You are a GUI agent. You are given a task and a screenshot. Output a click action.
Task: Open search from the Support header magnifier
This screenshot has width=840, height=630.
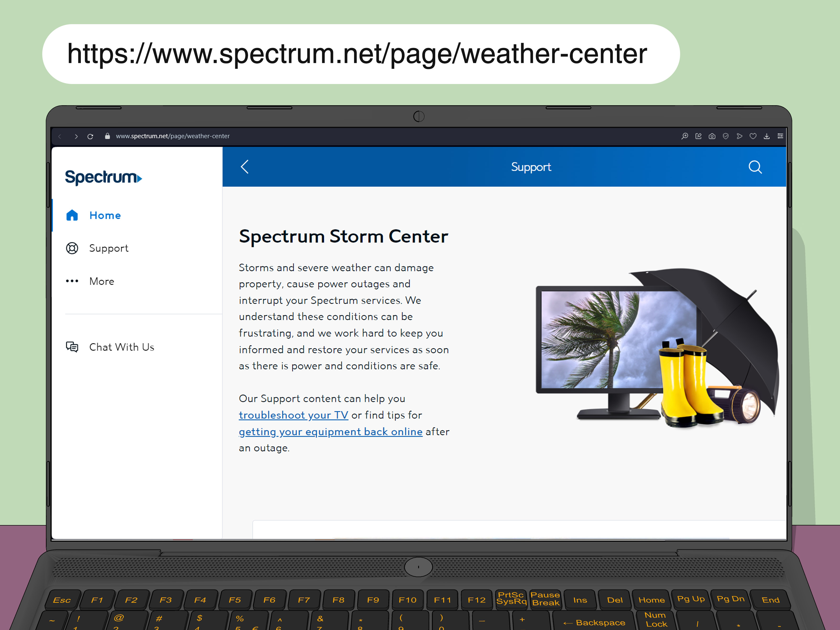[755, 167]
